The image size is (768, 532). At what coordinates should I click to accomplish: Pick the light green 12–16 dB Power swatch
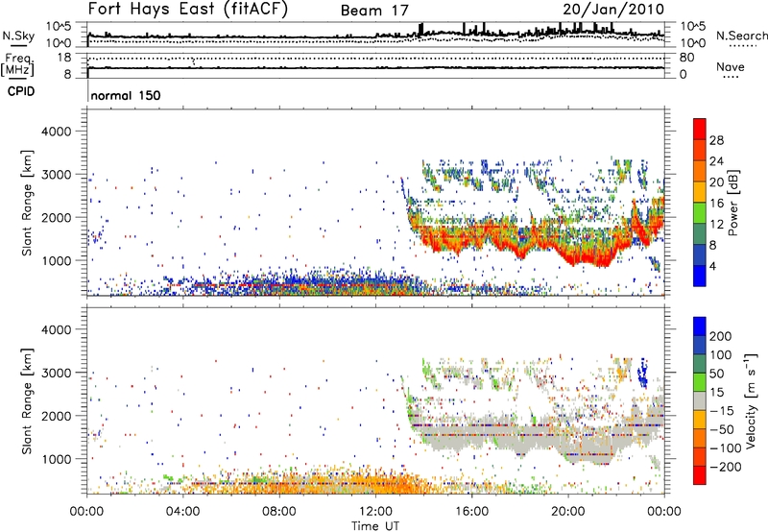coord(700,213)
